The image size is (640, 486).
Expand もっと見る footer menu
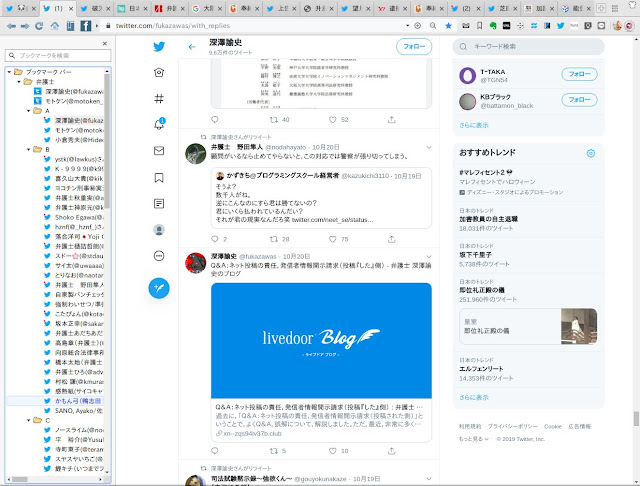pyautogui.click(x=473, y=439)
